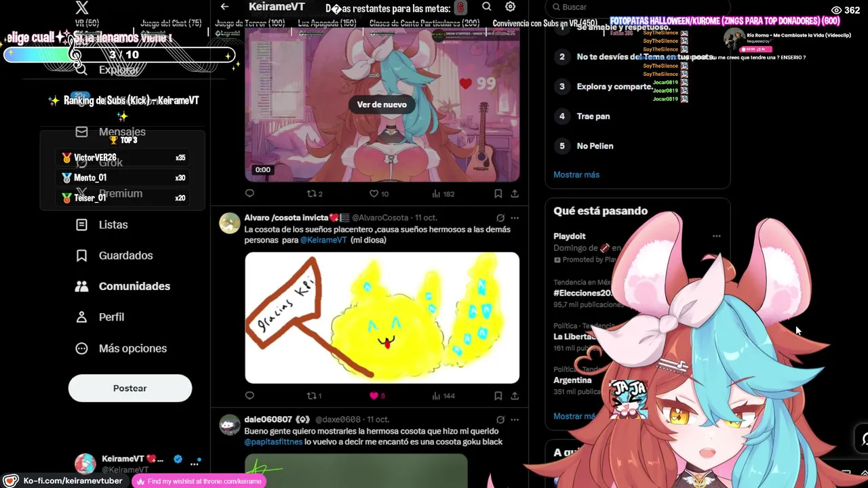This screenshot has width=868, height=488.
Task: Click the X logo in the sidebar
Action: coord(81,8)
